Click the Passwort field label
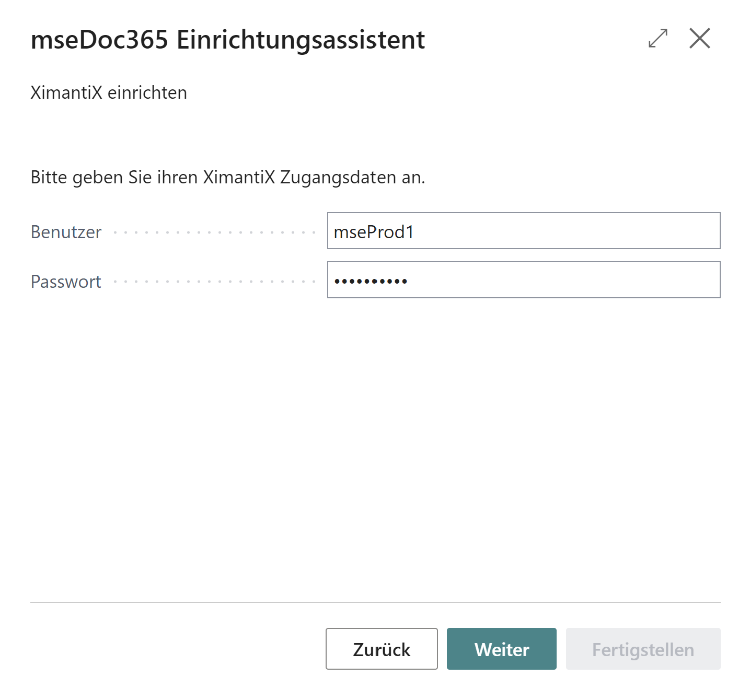The height and width of the screenshot is (700, 750). (x=66, y=281)
